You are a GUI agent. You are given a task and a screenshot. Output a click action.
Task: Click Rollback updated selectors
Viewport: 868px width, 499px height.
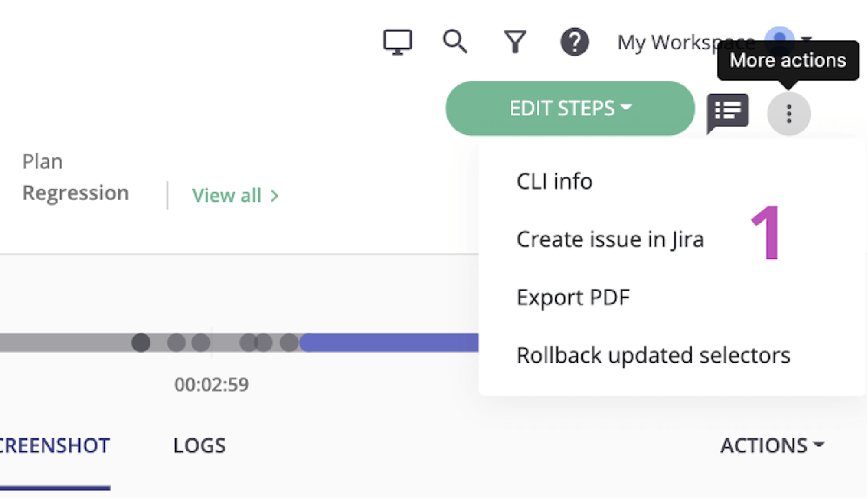coord(654,355)
